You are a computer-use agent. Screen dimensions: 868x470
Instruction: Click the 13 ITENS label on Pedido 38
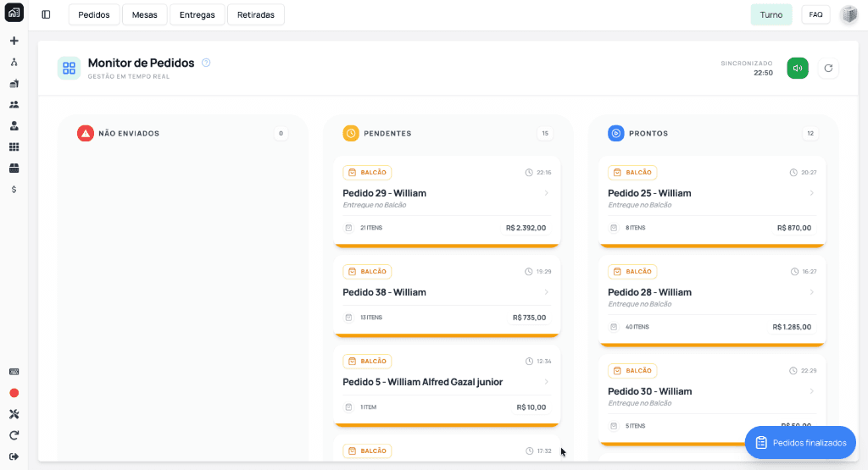371,318
